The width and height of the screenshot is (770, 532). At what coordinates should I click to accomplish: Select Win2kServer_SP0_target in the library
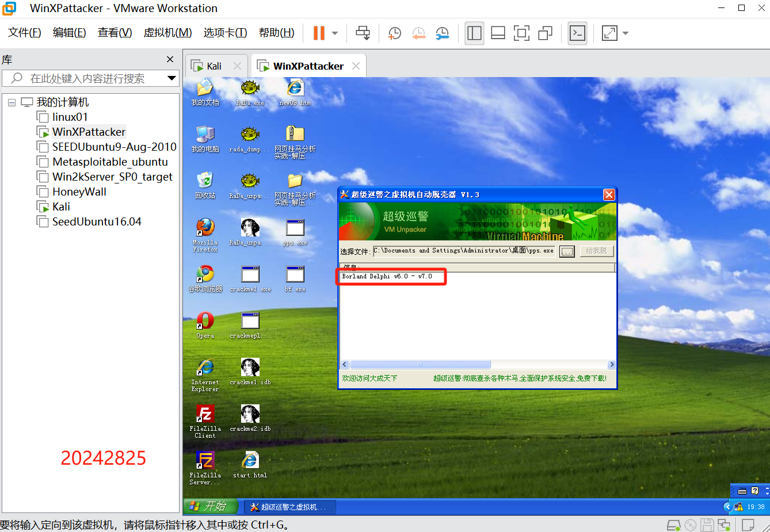click(x=112, y=177)
